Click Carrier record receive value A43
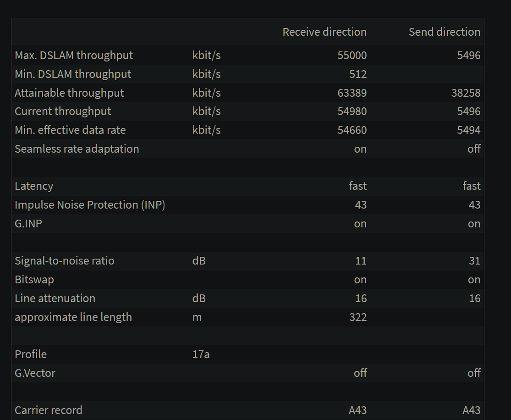Viewport: 511px width, 420px height. point(357,410)
